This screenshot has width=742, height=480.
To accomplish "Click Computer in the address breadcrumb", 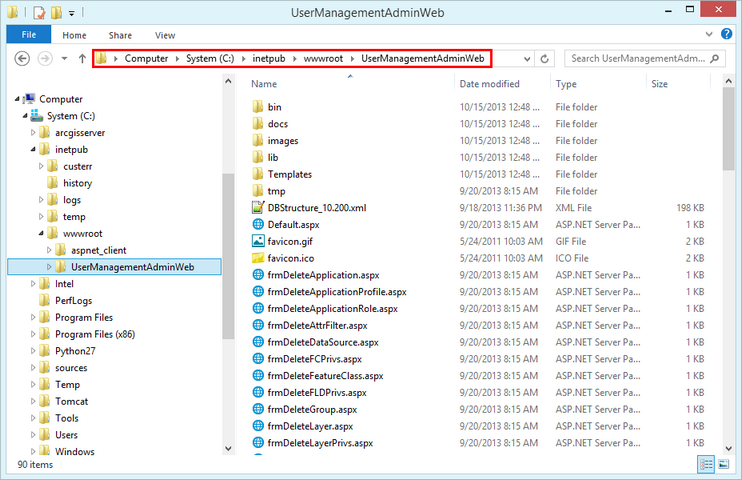I will click(146, 58).
